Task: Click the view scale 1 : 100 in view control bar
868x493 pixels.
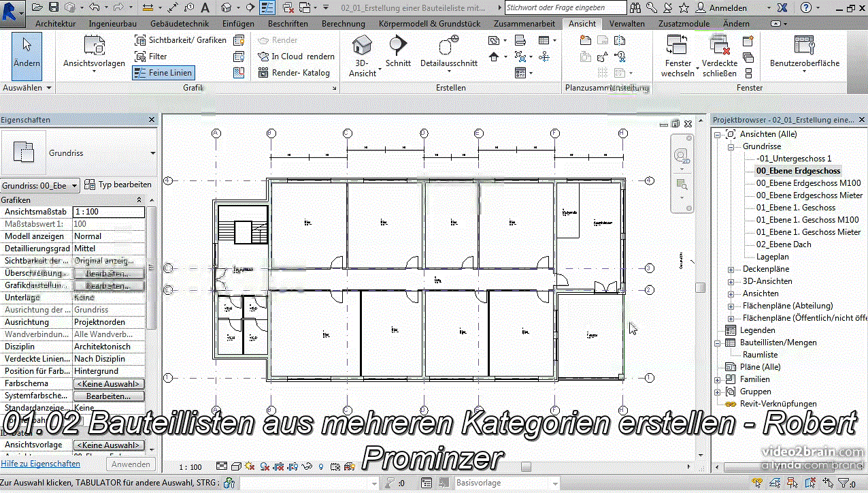Action: (190, 467)
